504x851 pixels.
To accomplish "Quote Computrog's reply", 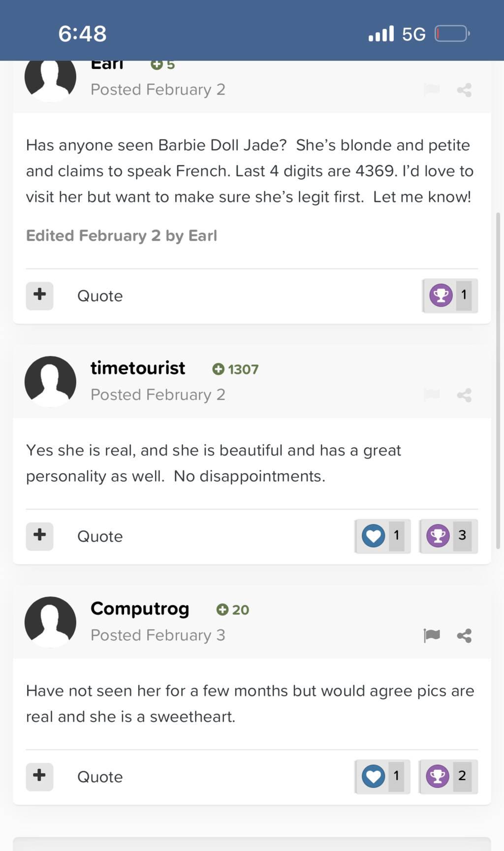I will pyautogui.click(x=100, y=777).
